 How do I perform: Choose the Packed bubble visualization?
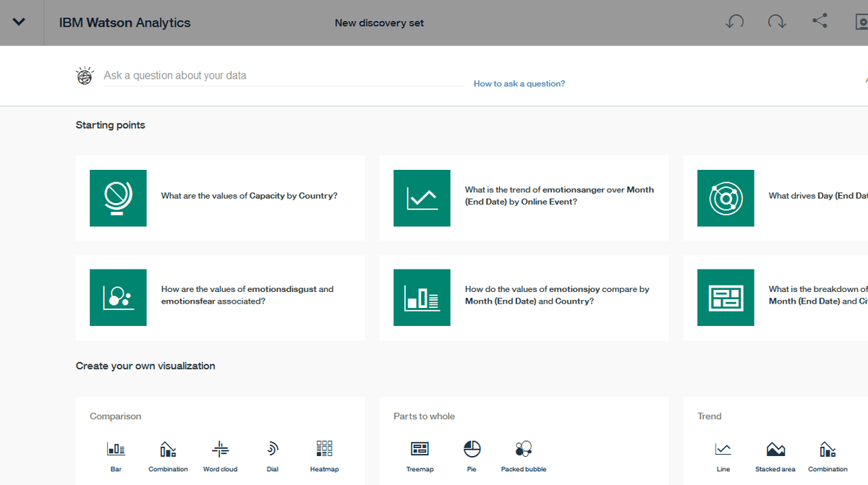[524, 449]
